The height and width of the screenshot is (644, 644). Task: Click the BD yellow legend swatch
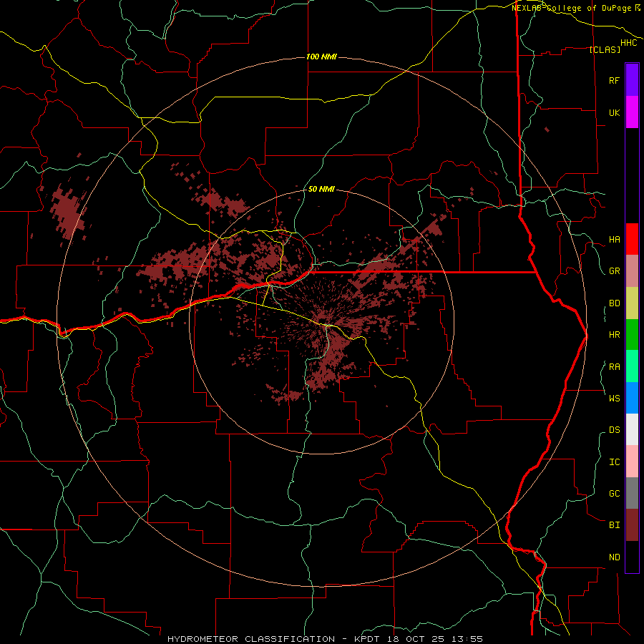pyautogui.click(x=632, y=303)
